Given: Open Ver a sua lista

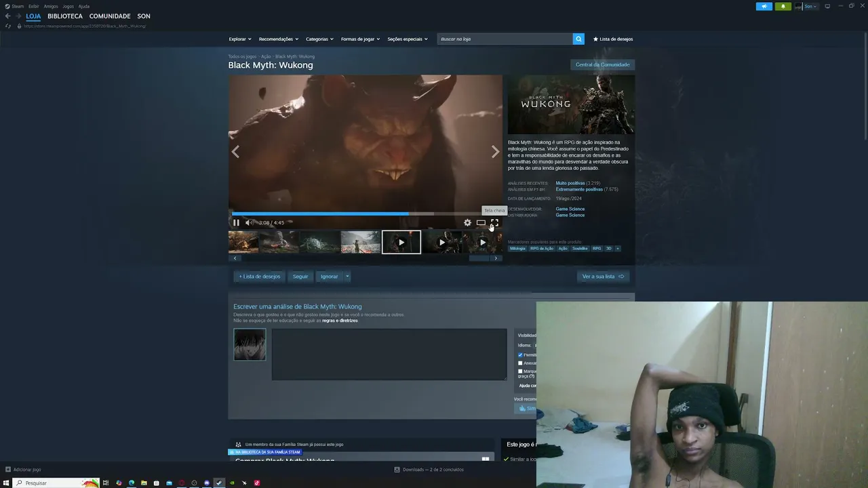Looking at the screenshot, I should (603, 277).
